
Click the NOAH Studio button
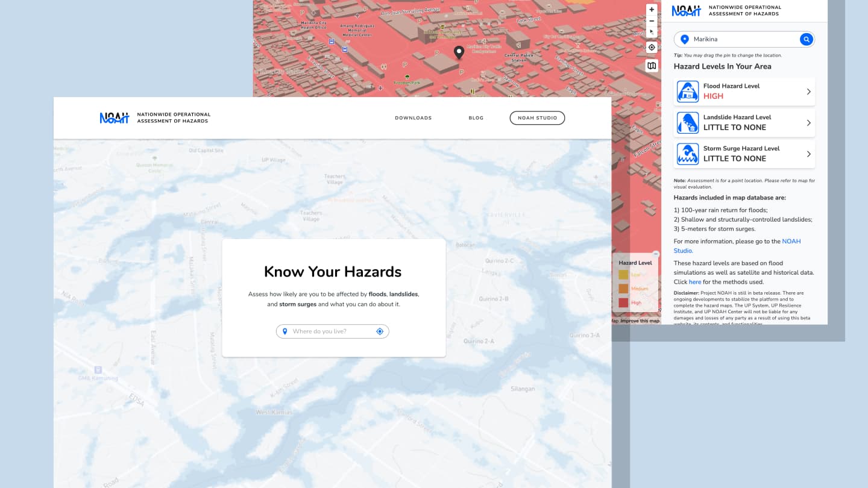coord(537,118)
